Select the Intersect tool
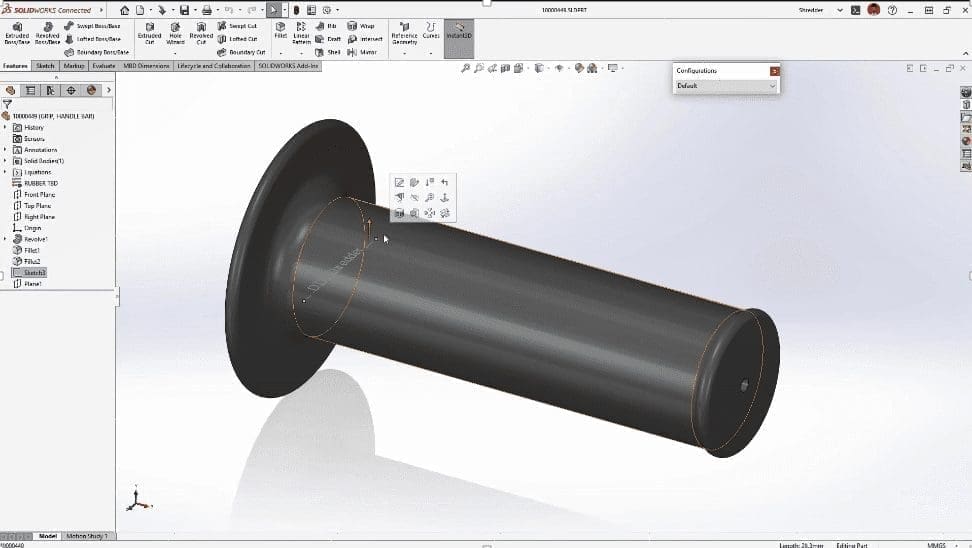 [x=364, y=39]
